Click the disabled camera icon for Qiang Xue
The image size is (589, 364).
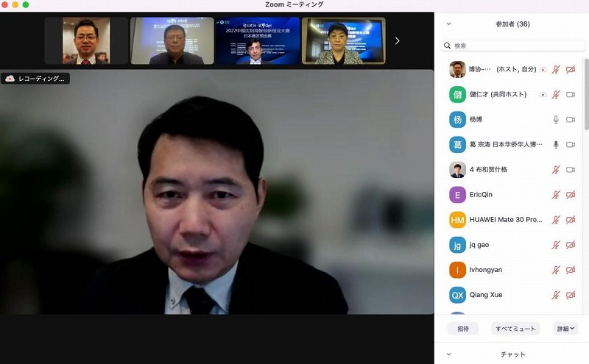571,295
